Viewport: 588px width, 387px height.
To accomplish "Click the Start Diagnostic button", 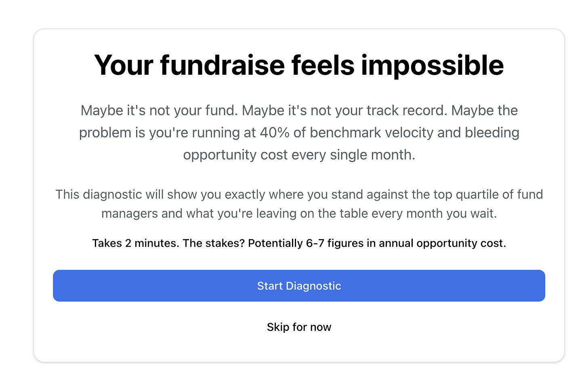I will pos(299,286).
